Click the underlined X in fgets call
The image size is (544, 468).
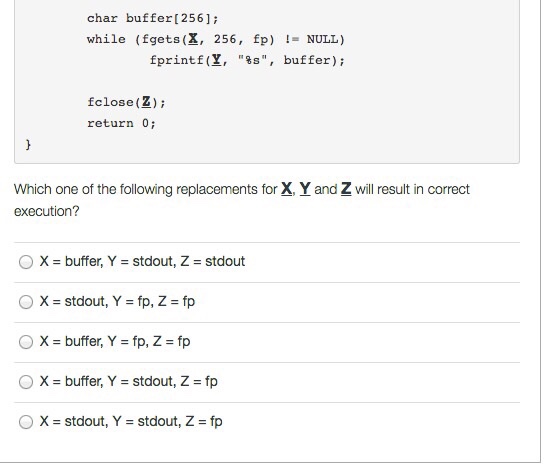(193, 39)
